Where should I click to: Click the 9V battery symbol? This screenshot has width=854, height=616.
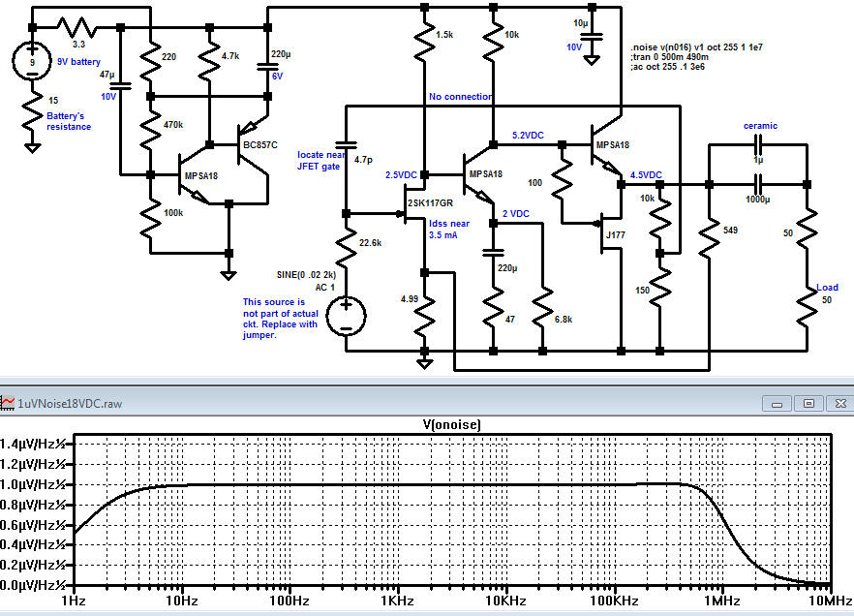(32, 64)
